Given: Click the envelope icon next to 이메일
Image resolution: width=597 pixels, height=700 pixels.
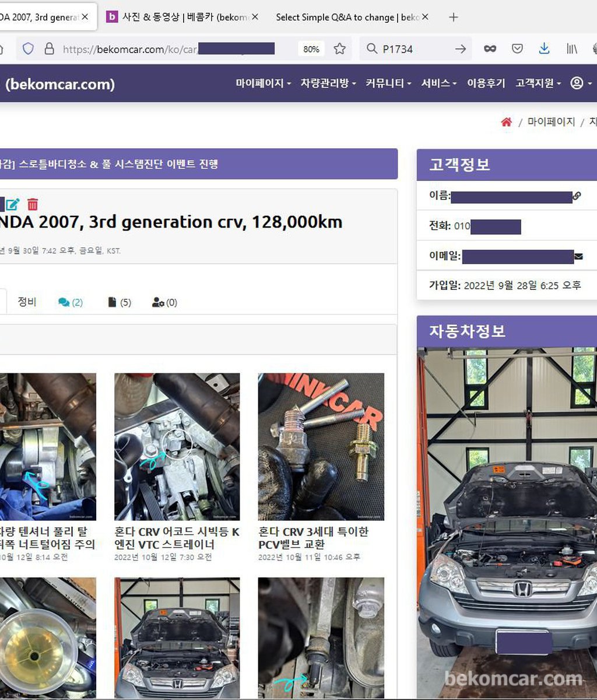Looking at the screenshot, I should [x=578, y=256].
